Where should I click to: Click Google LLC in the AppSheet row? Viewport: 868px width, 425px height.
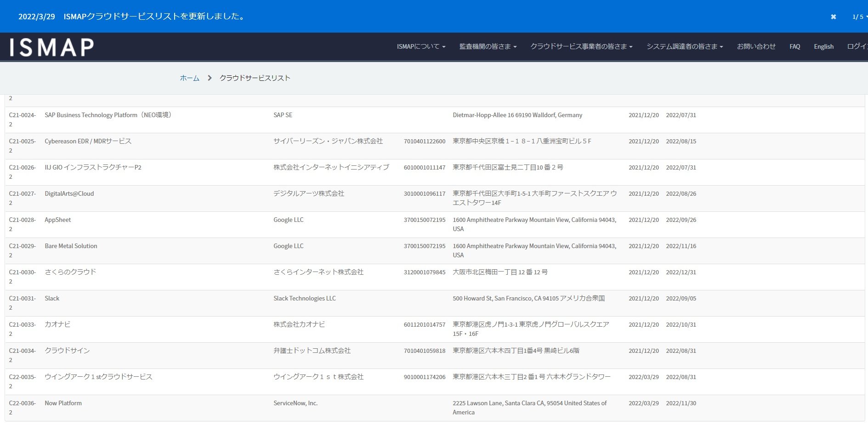click(288, 220)
